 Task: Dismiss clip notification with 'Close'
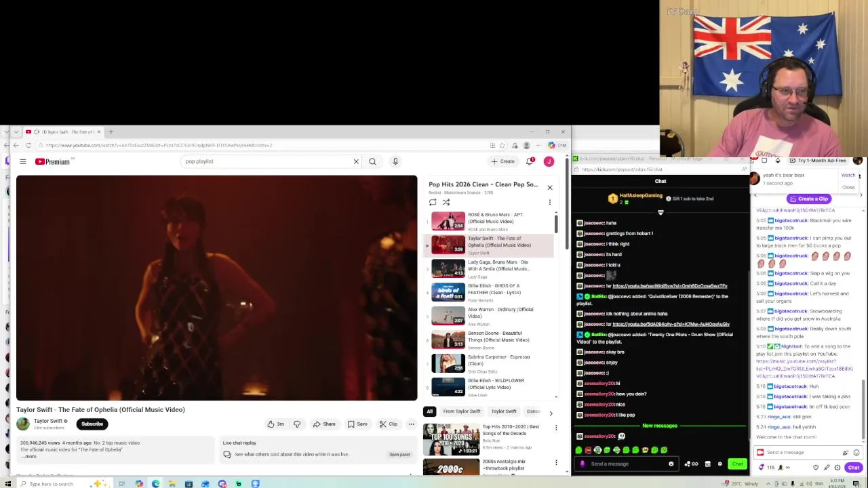[x=848, y=187]
